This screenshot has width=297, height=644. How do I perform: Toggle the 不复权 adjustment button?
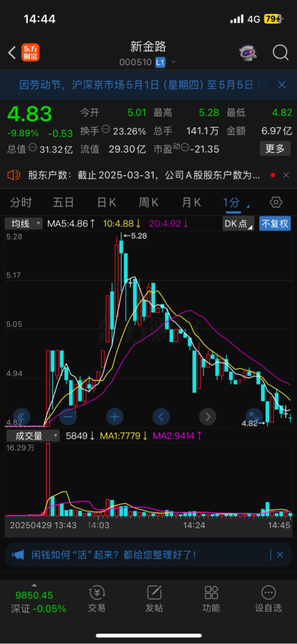point(275,224)
